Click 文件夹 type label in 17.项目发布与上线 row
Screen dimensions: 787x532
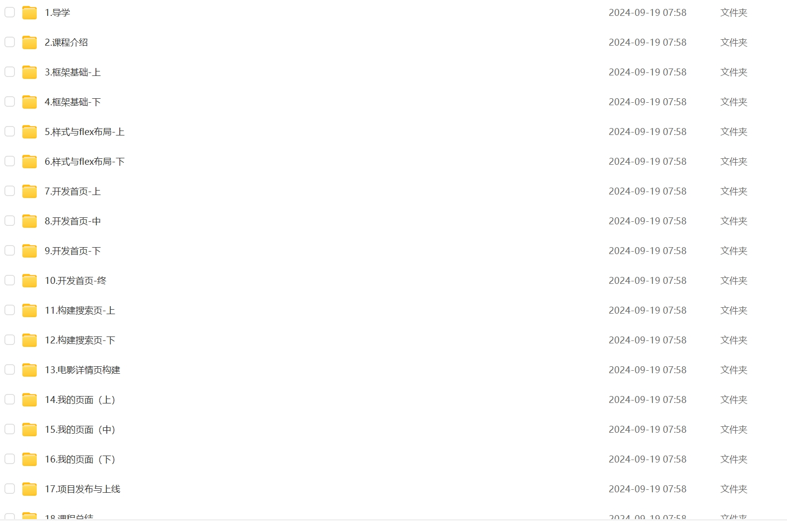click(734, 489)
